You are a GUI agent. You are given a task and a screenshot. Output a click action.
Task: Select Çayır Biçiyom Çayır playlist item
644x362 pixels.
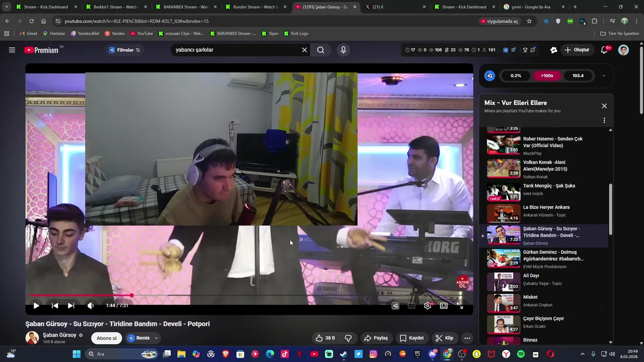547,324
